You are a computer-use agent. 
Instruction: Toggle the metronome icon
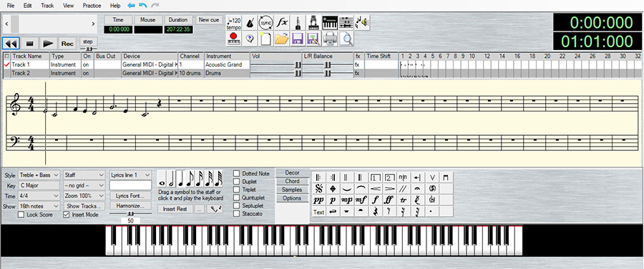[250, 24]
